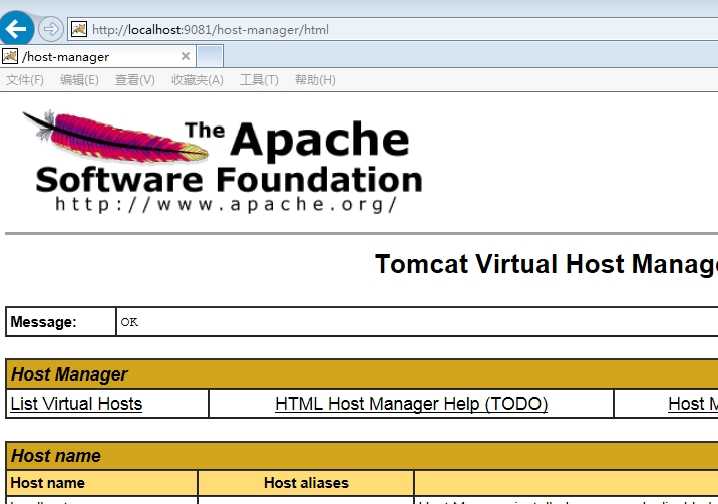This screenshot has height=504, width=718.
Task: Close the /host-manager tab
Action: (x=185, y=56)
